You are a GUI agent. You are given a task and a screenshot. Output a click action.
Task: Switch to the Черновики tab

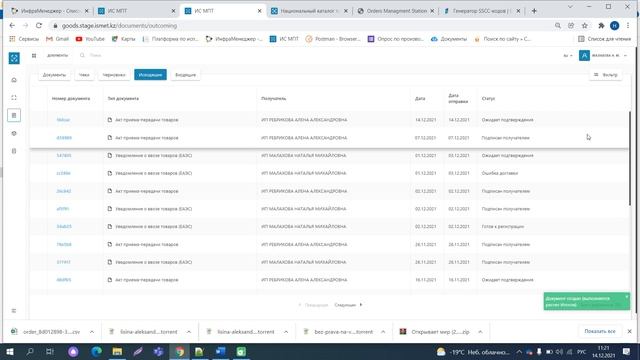(114, 75)
